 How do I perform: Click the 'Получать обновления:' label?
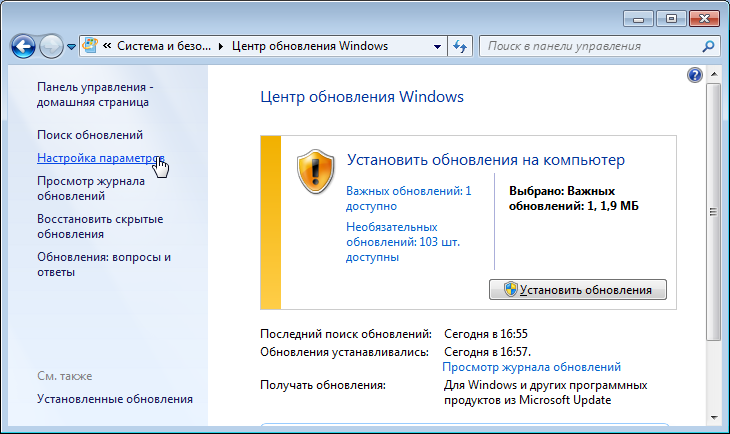[323, 385]
